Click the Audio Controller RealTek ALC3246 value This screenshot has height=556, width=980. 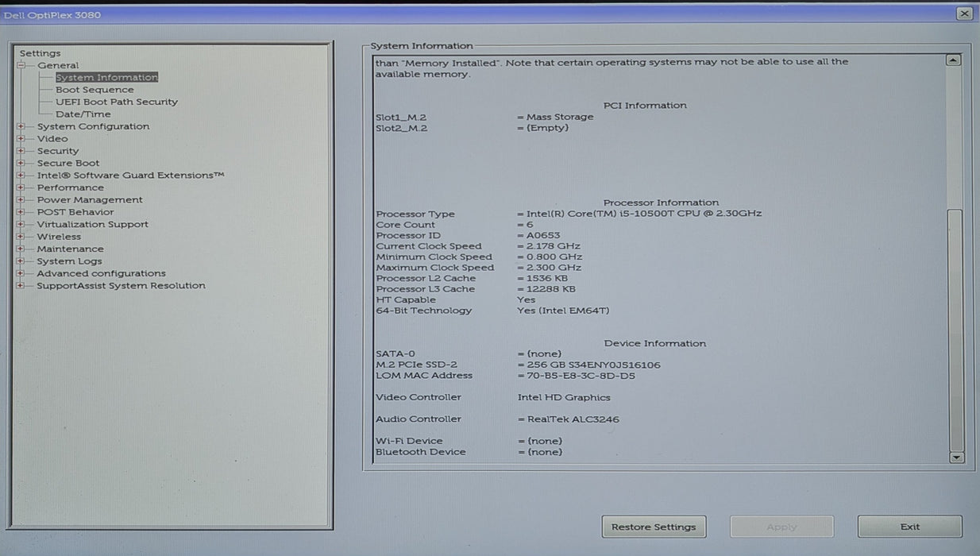click(x=573, y=419)
